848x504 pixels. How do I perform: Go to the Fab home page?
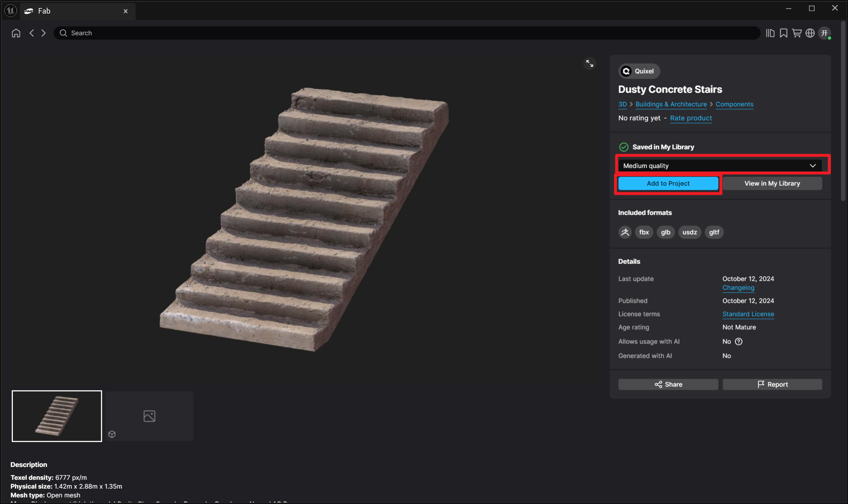click(16, 33)
